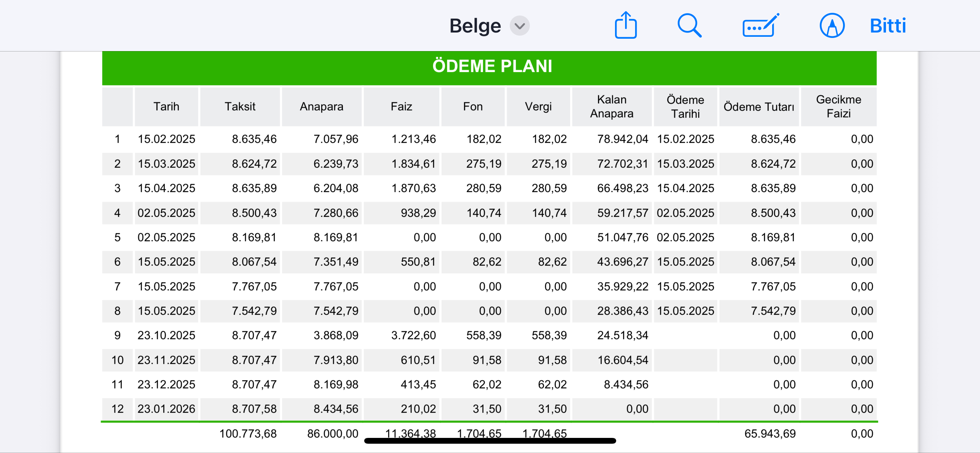Select the Kalan Anapara column header
Screen dimensions: 980x453
(x=612, y=106)
